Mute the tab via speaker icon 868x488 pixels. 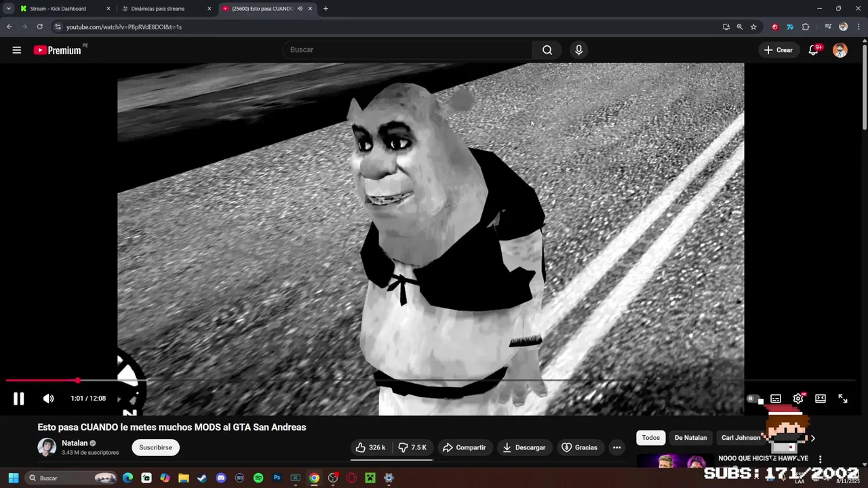[300, 9]
